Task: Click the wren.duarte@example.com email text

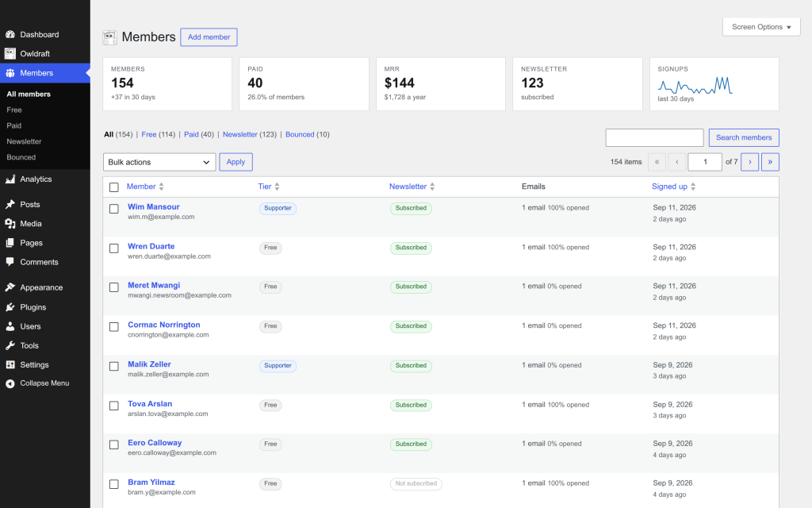Action: [x=170, y=256]
